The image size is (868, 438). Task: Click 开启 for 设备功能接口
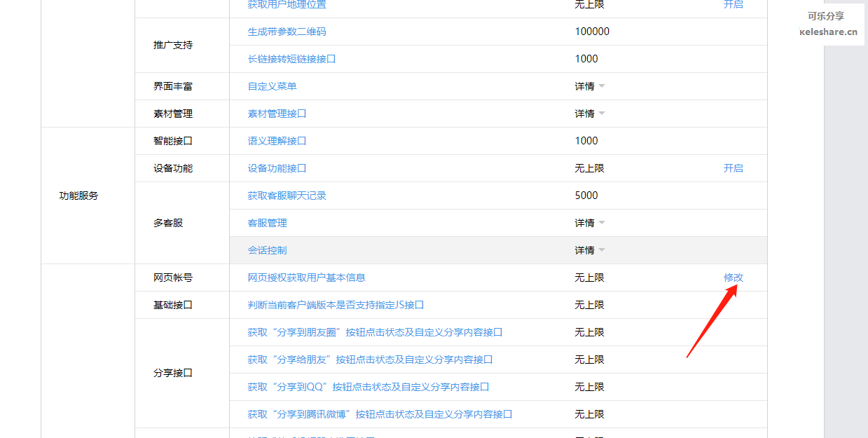click(733, 168)
